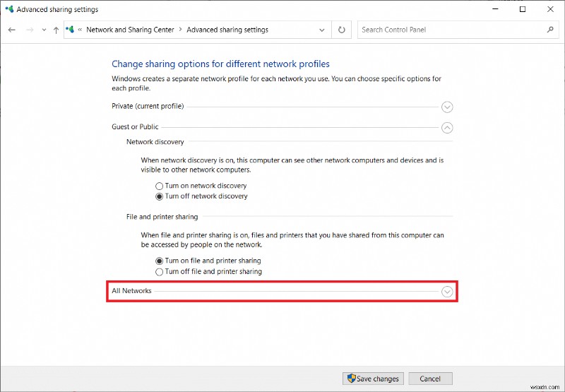
Task: Refresh the Advanced sharing settings page
Action: pyautogui.click(x=341, y=30)
